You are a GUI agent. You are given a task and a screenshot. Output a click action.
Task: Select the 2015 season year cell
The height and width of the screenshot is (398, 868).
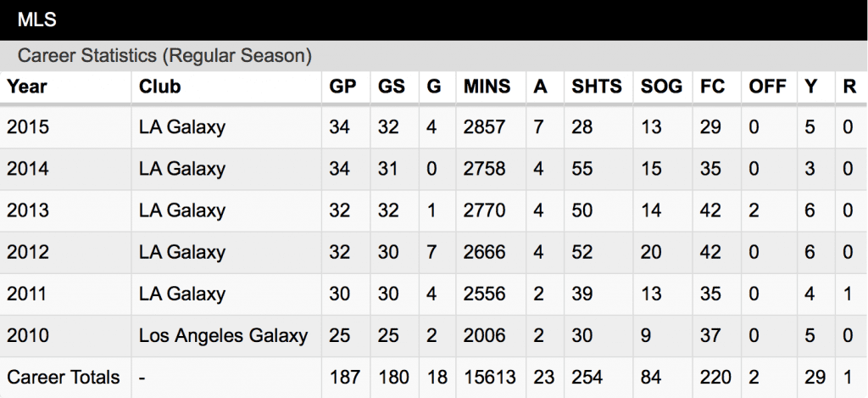pyautogui.click(x=28, y=127)
